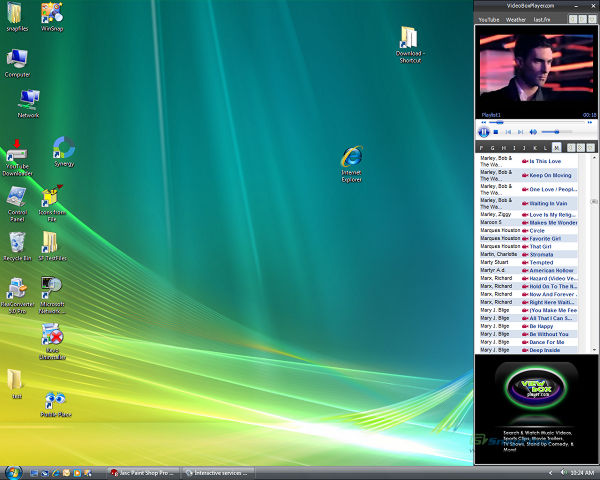600x480 pixels.
Task: Play Be Without You by Mary J. Blige
Action: click(x=549, y=334)
